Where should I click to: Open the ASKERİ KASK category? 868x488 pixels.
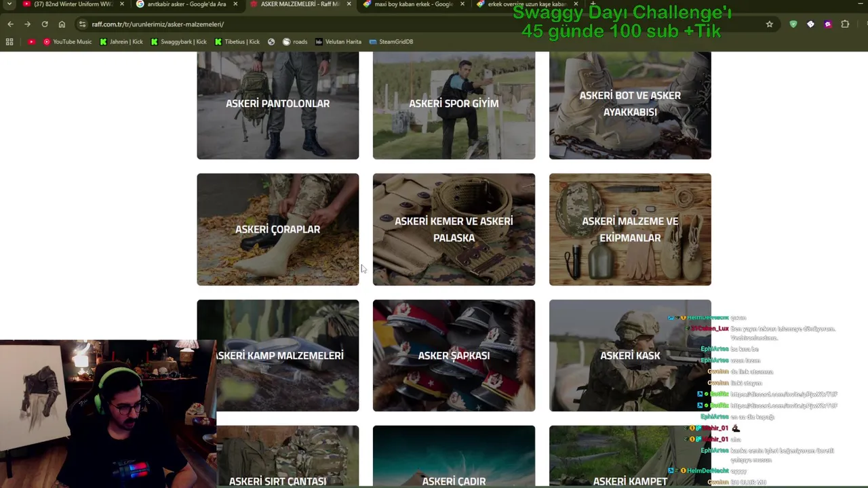coord(630,355)
